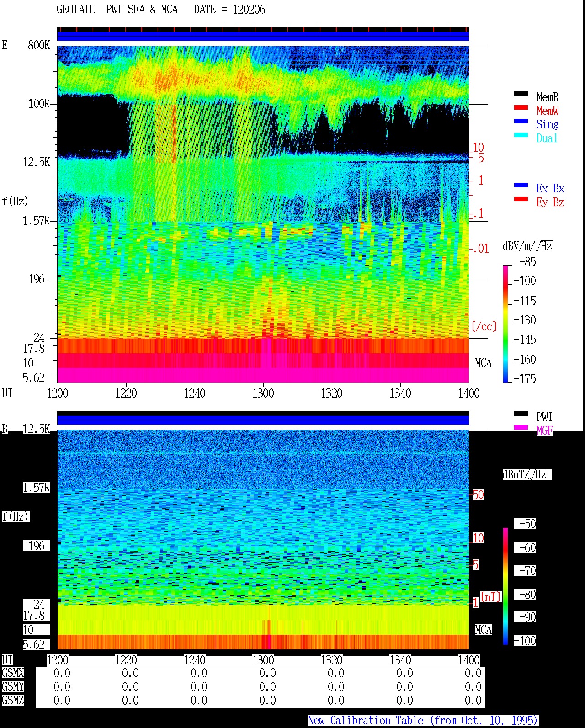Click the 1240 tick under the B spectrogram

click(195, 660)
